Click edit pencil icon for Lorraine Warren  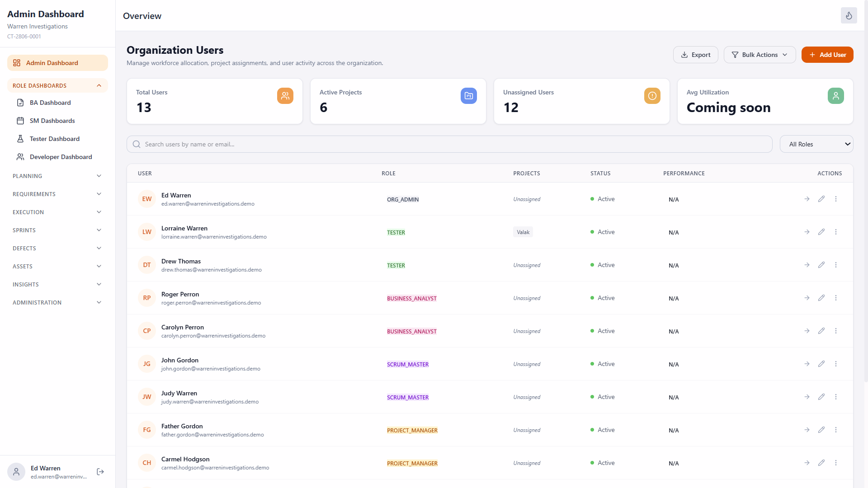(x=821, y=232)
